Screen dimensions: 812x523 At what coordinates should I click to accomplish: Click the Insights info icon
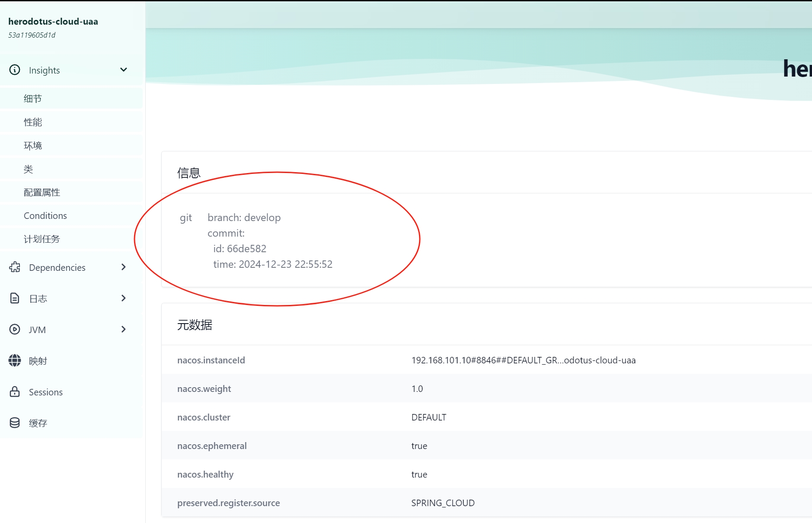click(x=14, y=70)
